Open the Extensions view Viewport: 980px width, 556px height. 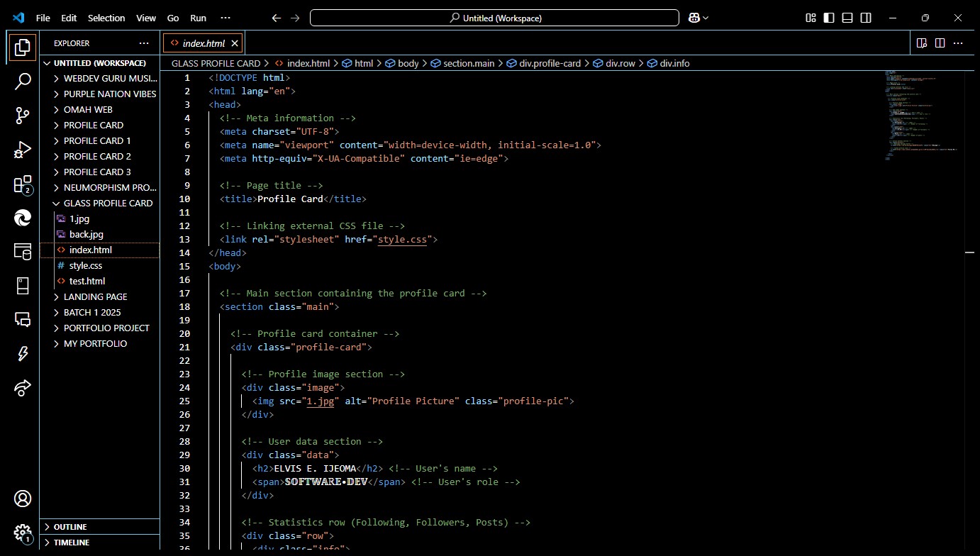click(x=23, y=184)
